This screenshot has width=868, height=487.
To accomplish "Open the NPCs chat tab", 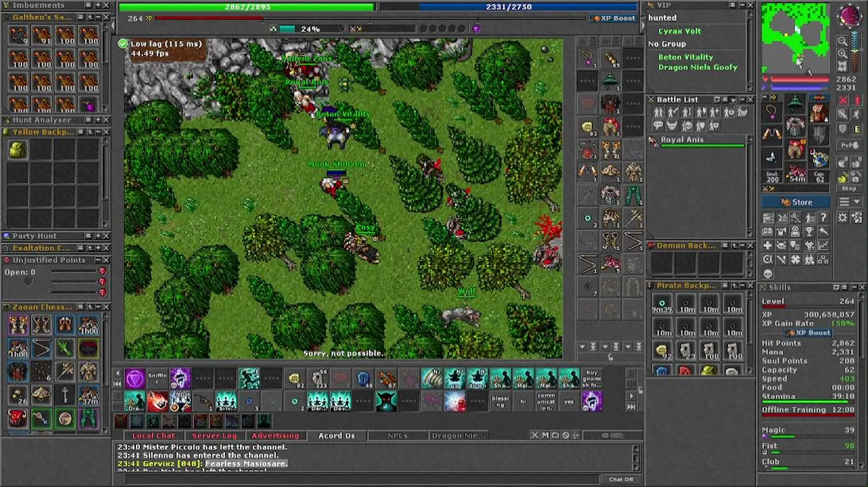I will tap(397, 436).
